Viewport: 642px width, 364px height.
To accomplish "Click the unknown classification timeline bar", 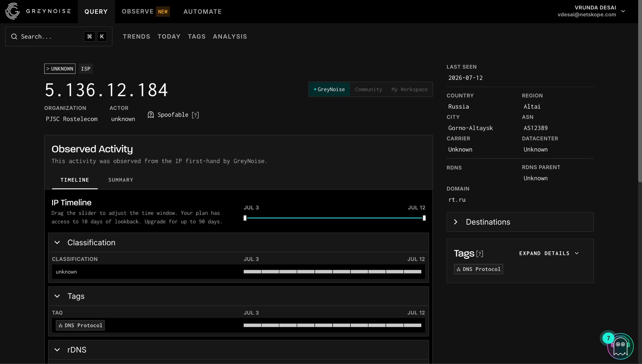I will (x=332, y=272).
